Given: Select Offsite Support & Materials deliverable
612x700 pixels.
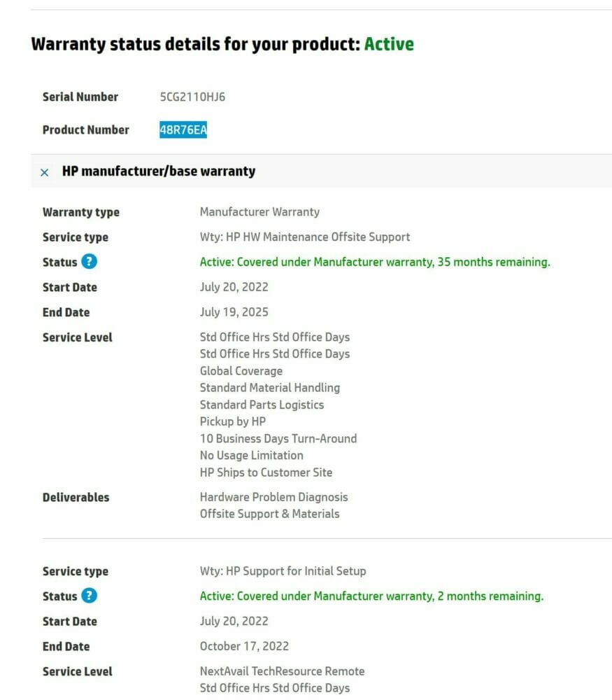Looking at the screenshot, I should coord(269,514).
